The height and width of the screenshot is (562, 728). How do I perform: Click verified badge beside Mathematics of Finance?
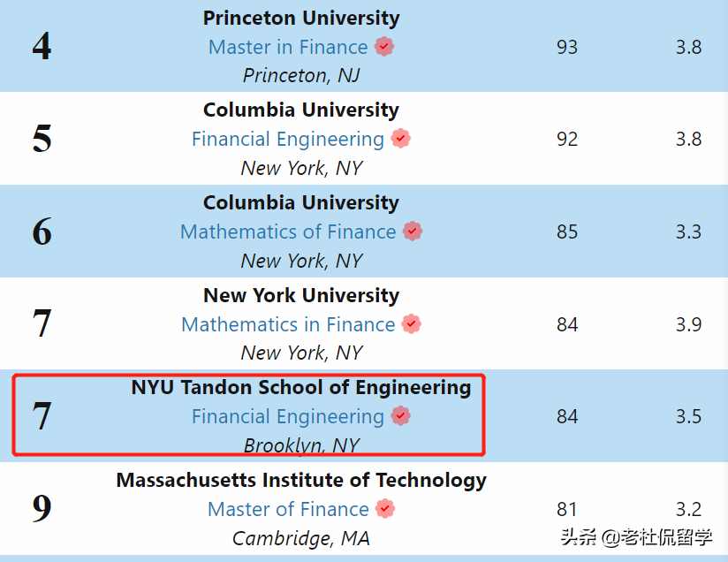[413, 232]
